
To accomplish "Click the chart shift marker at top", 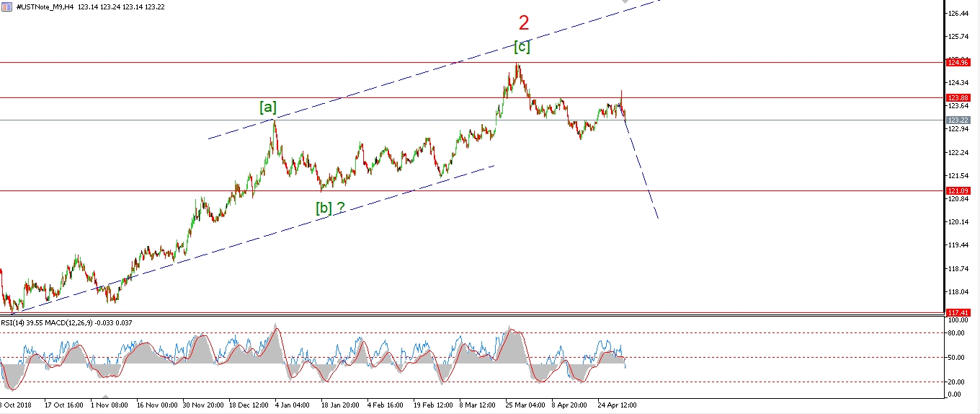I will click(x=625, y=3).
